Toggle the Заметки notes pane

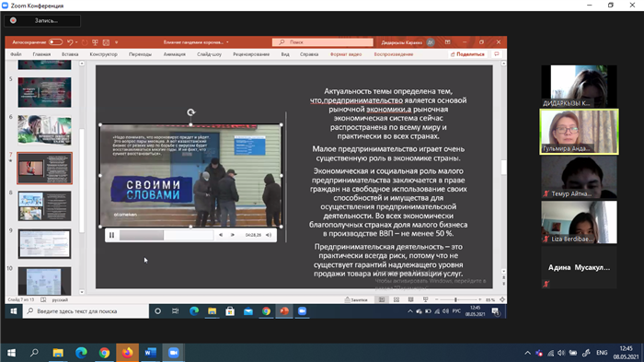click(x=356, y=299)
